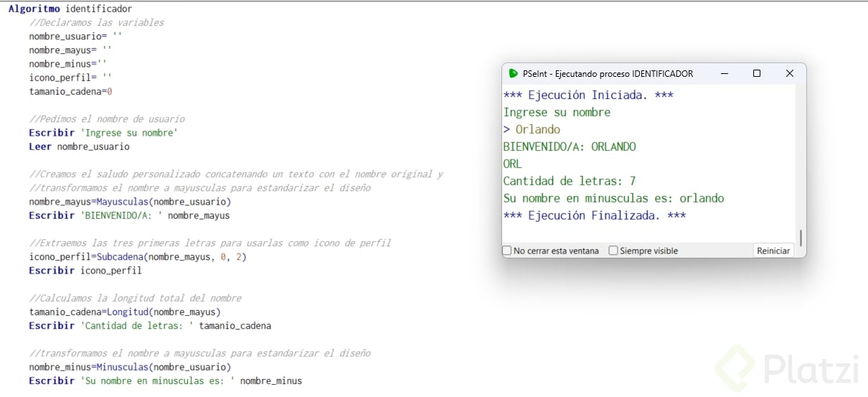Click the PSeInt console vertical scrollbar
This screenshot has height=397, width=868.
pos(801,238)
